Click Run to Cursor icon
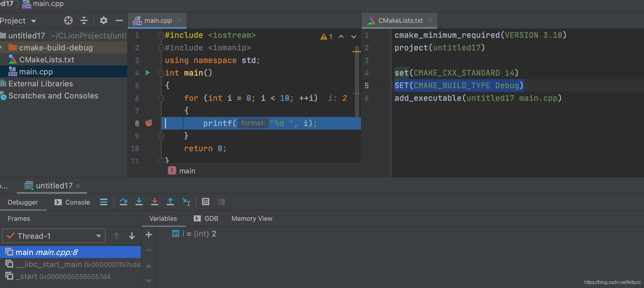644x288 pixels. click(x=186, y=202)
